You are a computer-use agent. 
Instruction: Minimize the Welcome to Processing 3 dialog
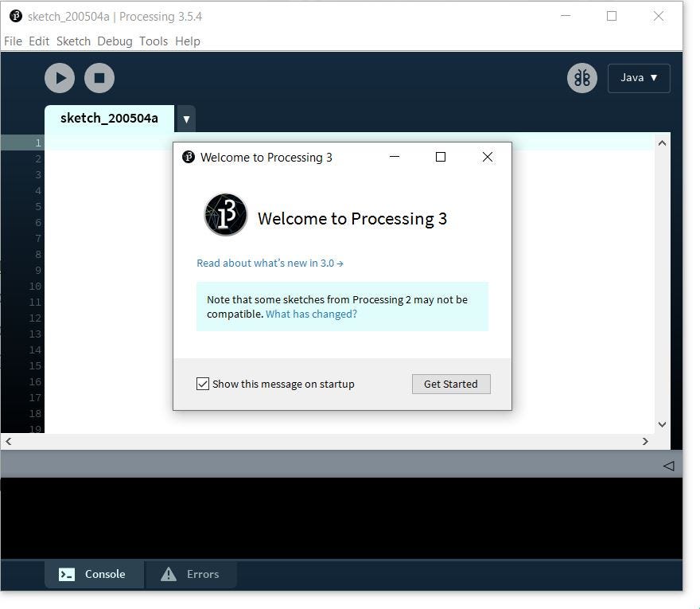click(395, 157)
